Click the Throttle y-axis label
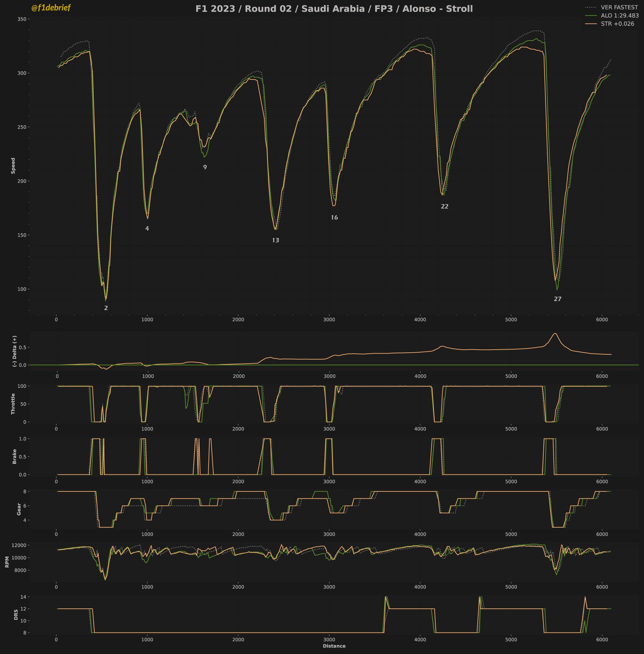Image resolution: width=644 pixels, height=654 pixels. tap(13, 404)
